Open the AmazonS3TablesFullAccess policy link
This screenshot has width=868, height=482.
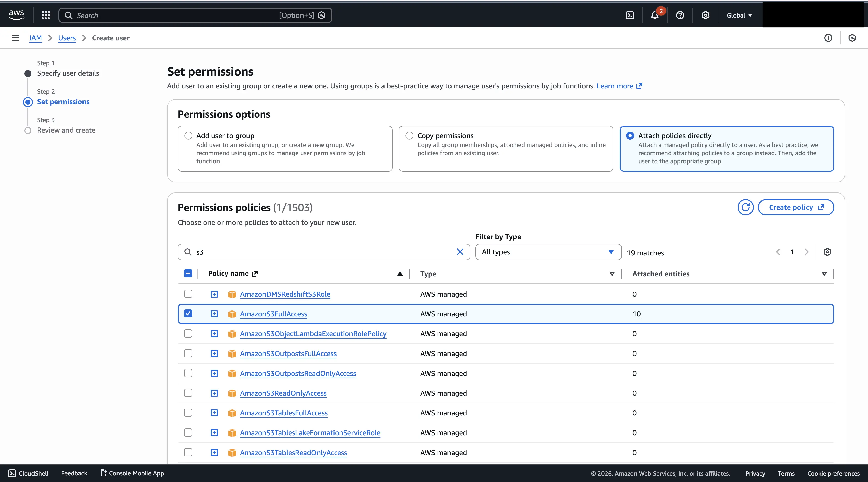(283, 413)
